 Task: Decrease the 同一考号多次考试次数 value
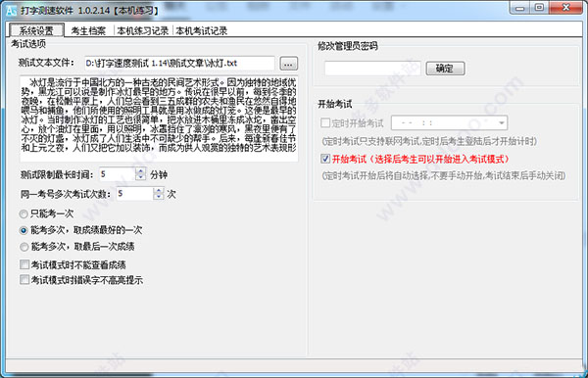point(159,196)
